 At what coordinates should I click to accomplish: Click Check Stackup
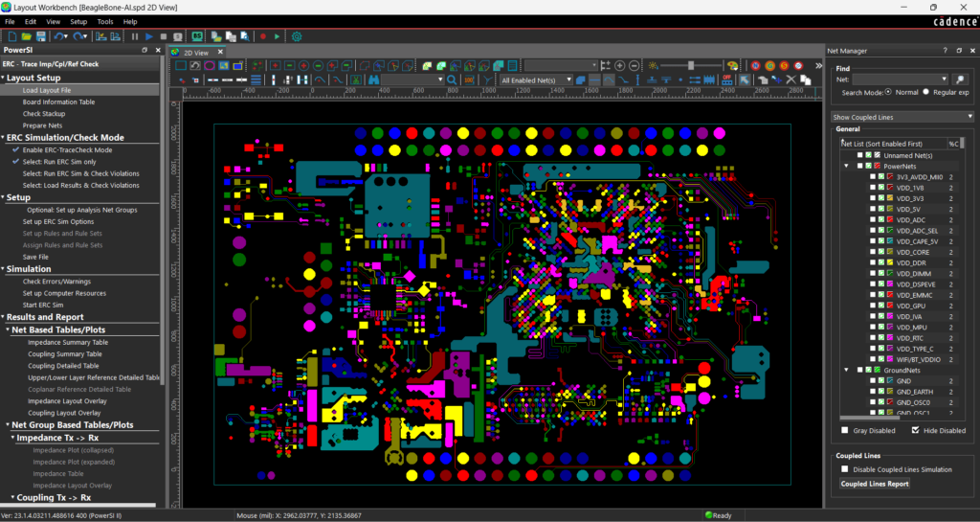coord(44,114)
